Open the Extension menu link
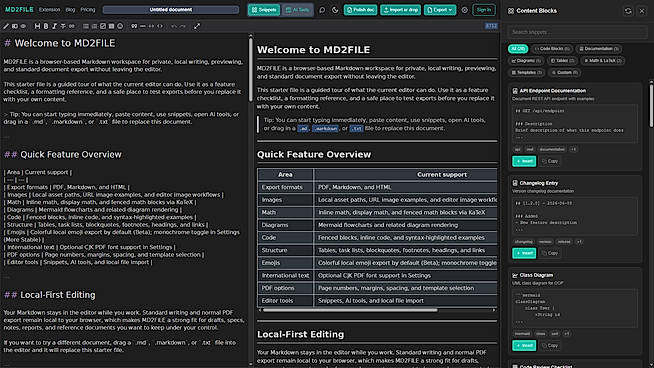Image resolution: width=654 pixels, height=368 pixels. 50,10
